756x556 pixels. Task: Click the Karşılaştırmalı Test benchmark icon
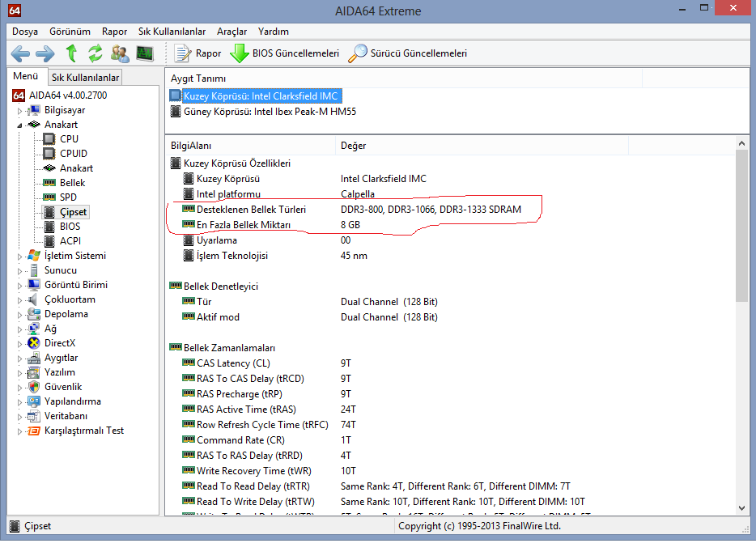pyautogui.click(x=34, y=431)
